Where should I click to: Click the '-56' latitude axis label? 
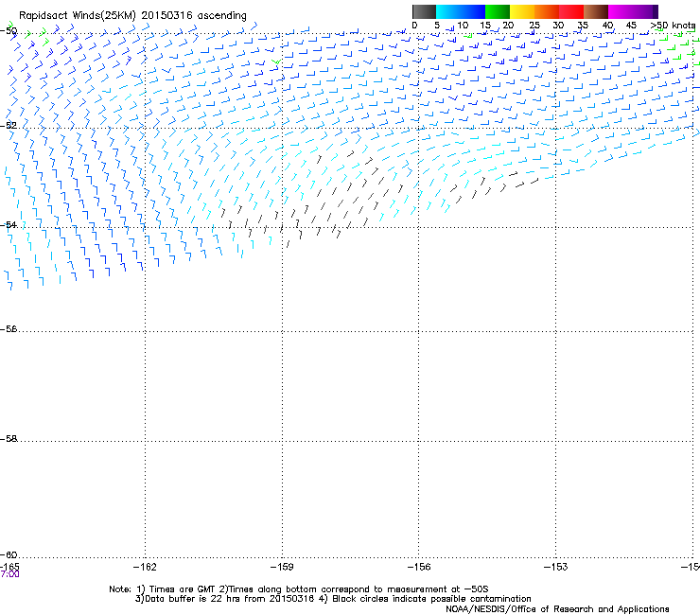(9, 328)
